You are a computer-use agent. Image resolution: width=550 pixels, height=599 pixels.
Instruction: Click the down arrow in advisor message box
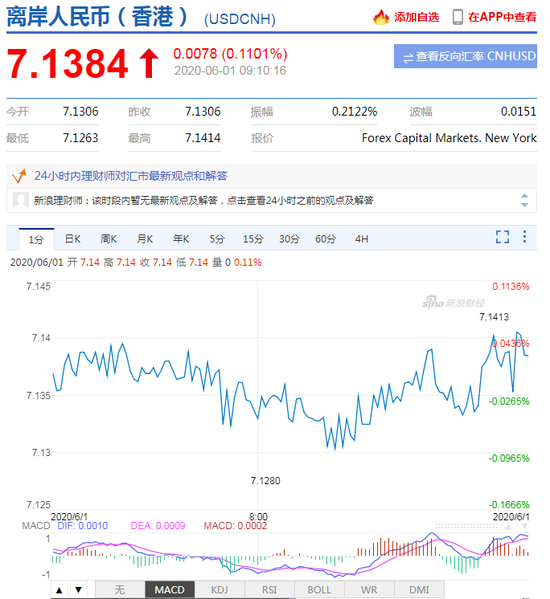pos(524,205)
